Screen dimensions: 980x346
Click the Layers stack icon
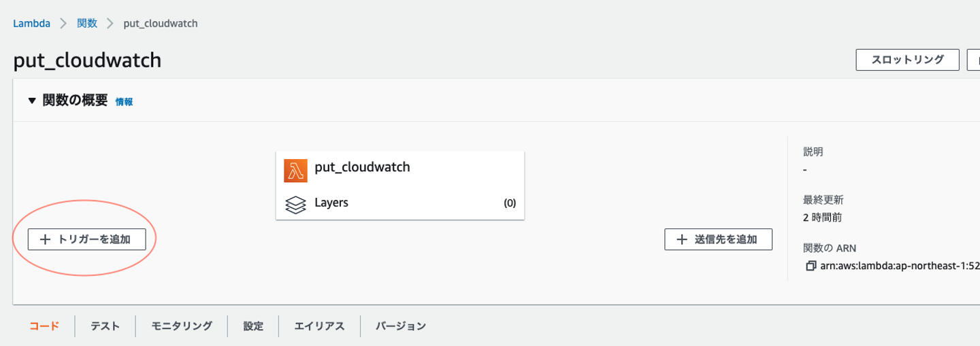coord(295,204)
